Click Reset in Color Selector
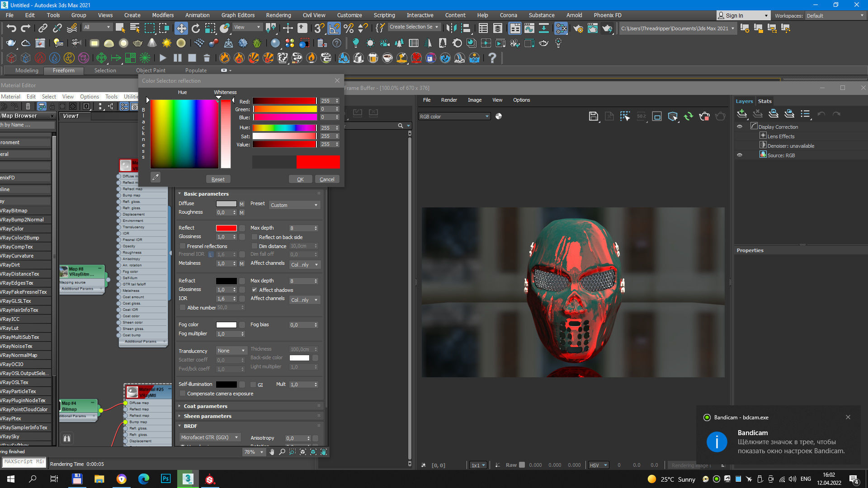Image resolution: width=868 pixels, height=488 pixels. tap(218, 179)
